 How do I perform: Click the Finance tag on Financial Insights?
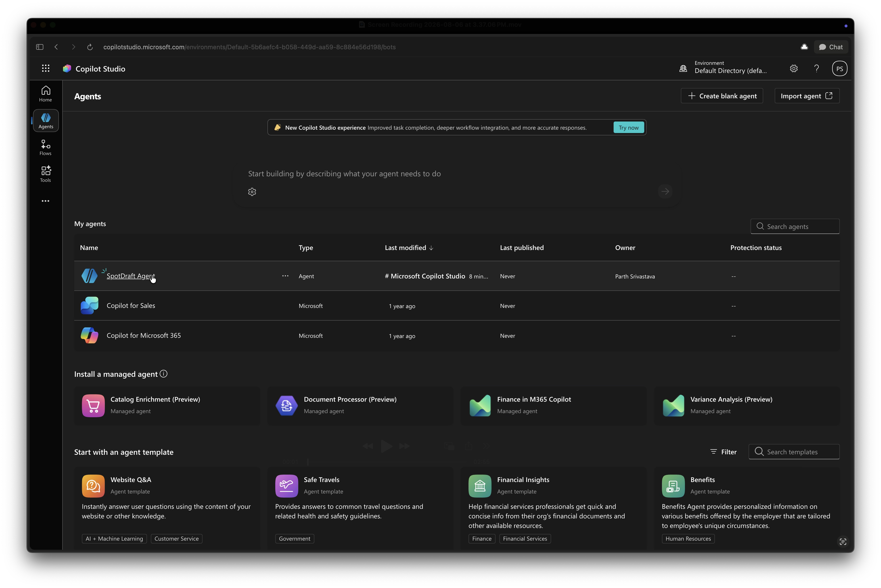[482, 539]
